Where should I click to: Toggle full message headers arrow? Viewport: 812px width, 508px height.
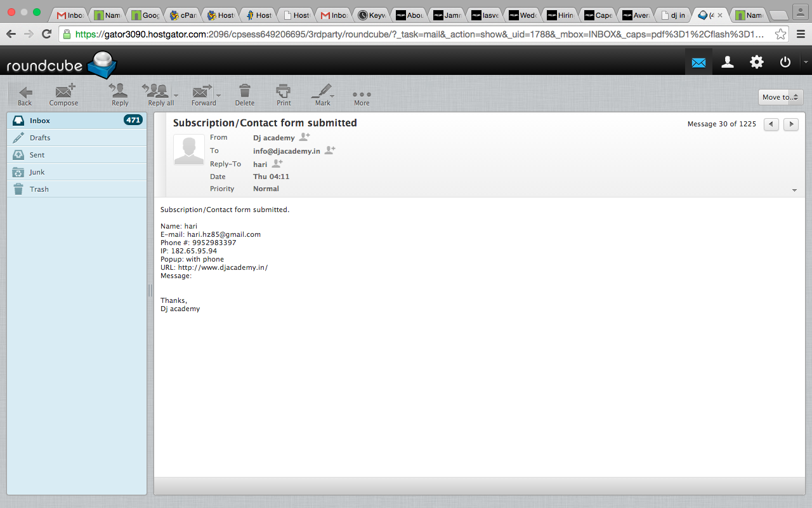pyautogui.click(x=795, y=190)
